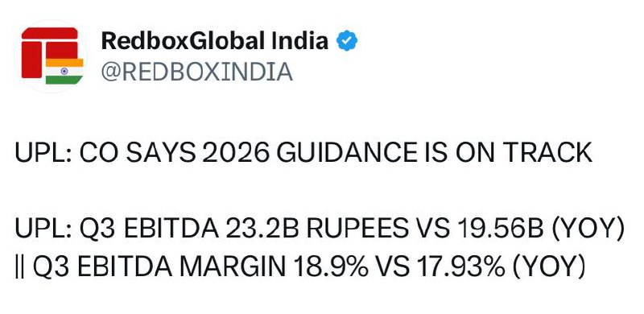The height and width of the screenshot is (314, 644).
Task: Click the Indian flag in the avatar
Action: click(64, 71)
